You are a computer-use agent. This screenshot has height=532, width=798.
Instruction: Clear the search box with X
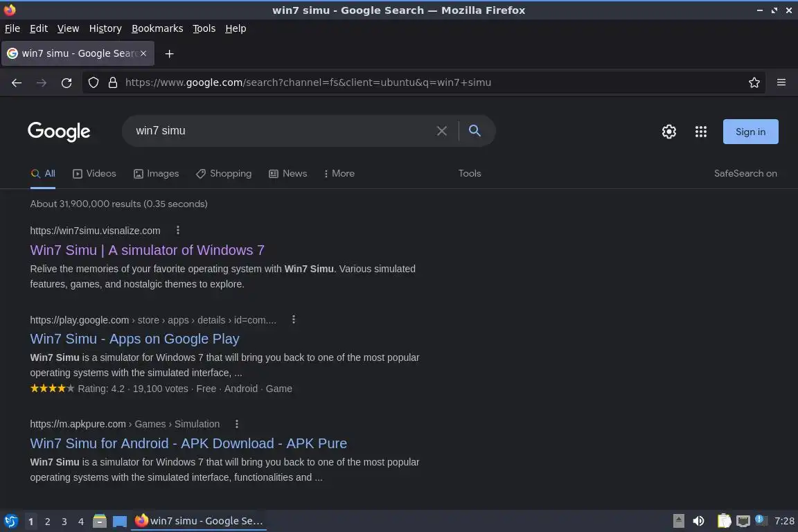click(x=442, y=131)
